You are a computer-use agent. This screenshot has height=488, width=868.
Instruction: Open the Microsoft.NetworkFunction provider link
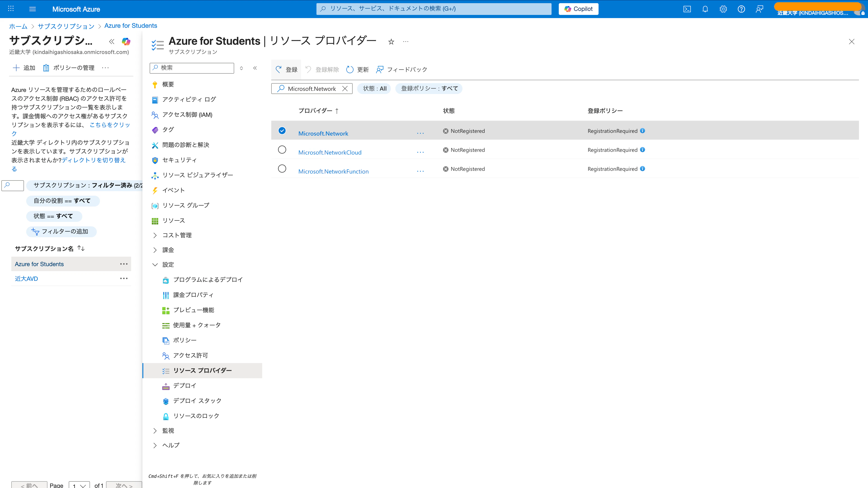click(334, 171)
